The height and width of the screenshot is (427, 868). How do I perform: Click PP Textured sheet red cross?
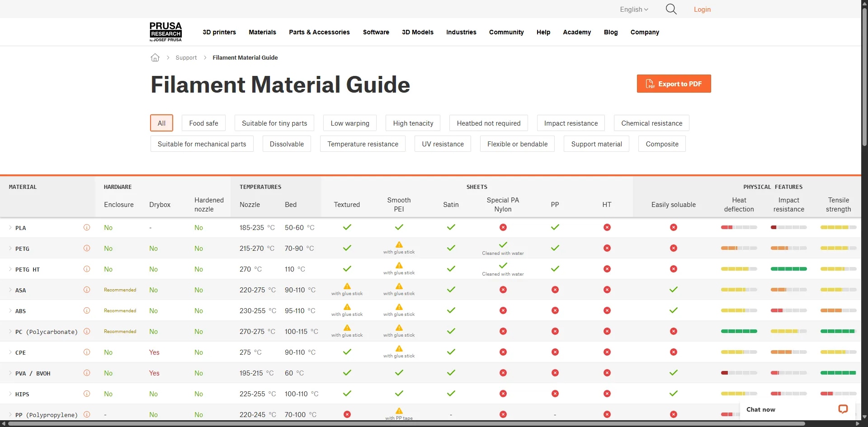tap(347, 414)
